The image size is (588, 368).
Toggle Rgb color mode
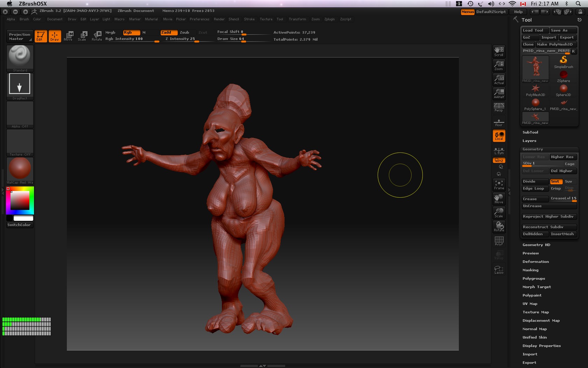point(131,32)
